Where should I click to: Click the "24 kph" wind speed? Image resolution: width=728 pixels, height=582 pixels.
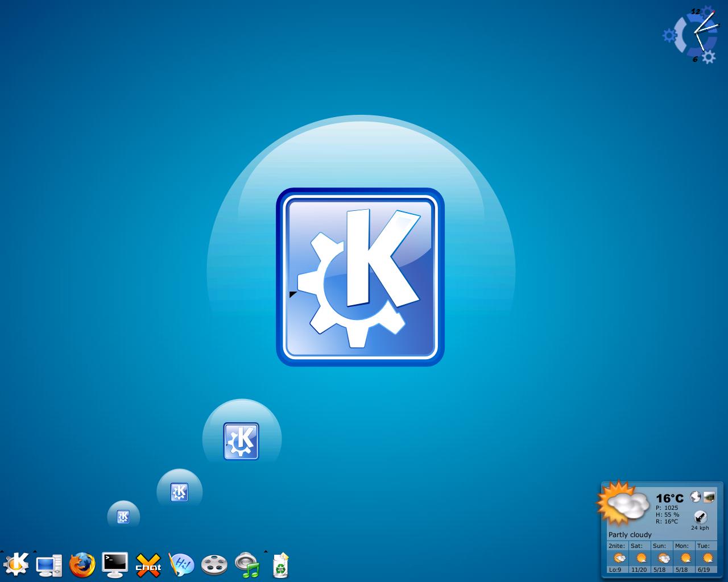tap(700, 528)
